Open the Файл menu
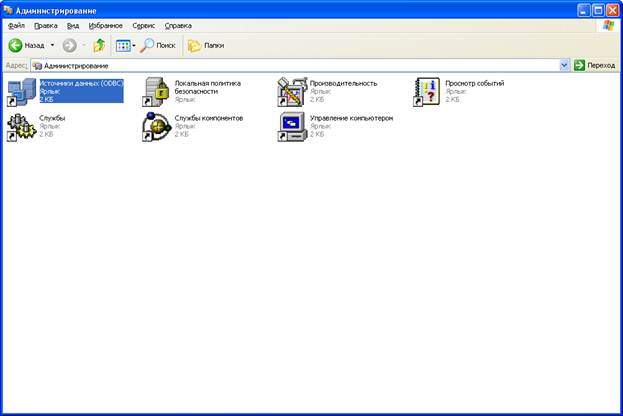 (x=16, y=25)
